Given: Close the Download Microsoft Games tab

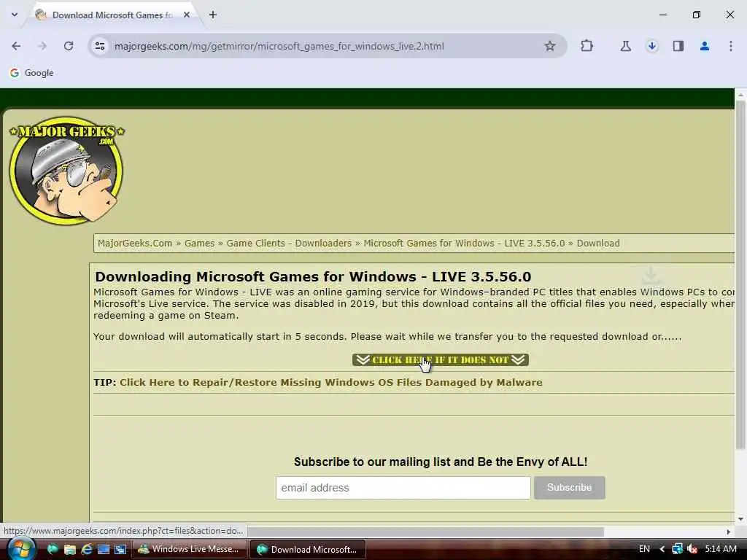Looking at the screenshot, I should 187,15.
